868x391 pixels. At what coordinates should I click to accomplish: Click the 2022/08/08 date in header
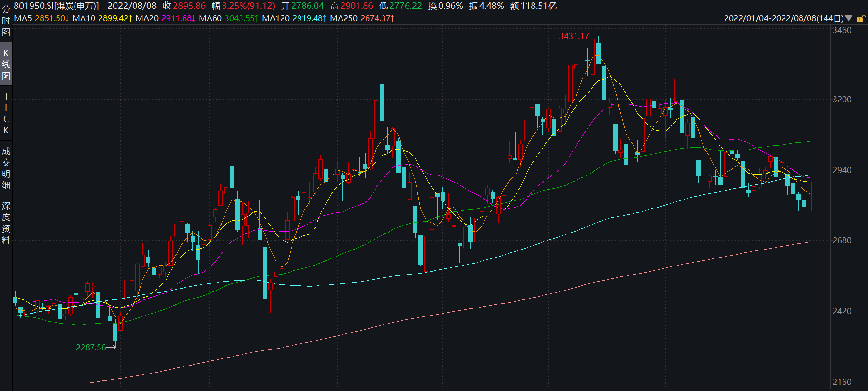click(132, 6)
